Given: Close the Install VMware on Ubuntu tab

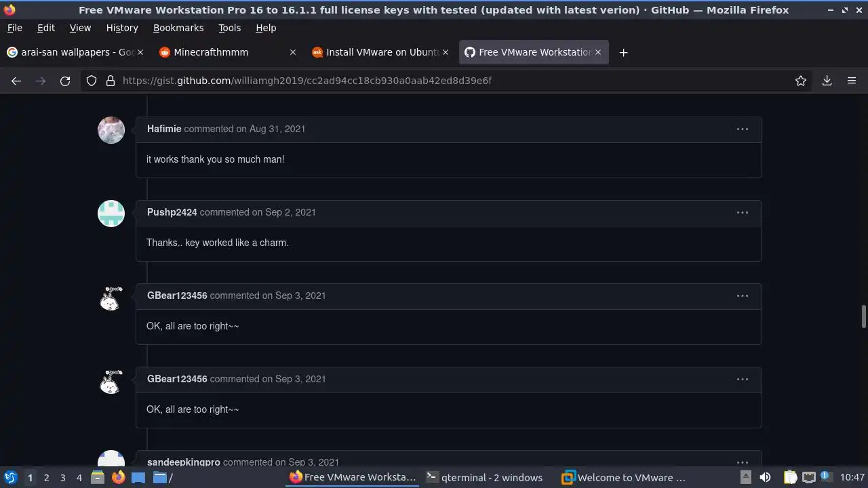Looking at the screenshot, I should click(x=446, y=52).
